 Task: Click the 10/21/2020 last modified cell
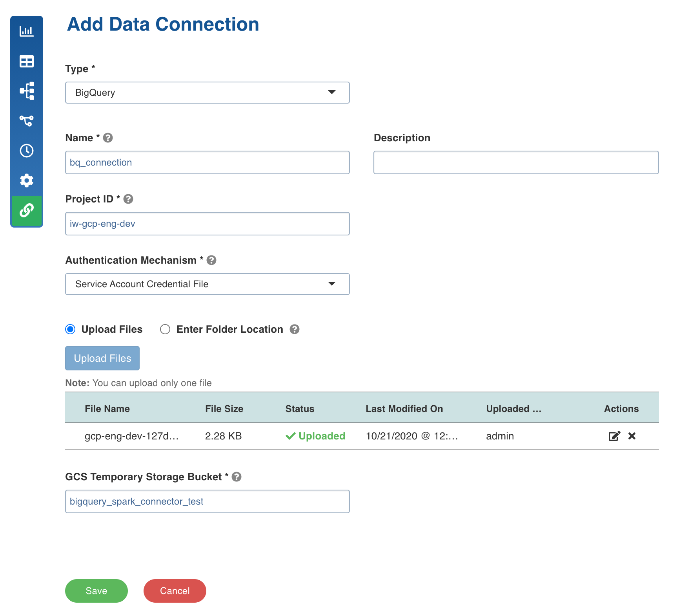tap(412, 436)
